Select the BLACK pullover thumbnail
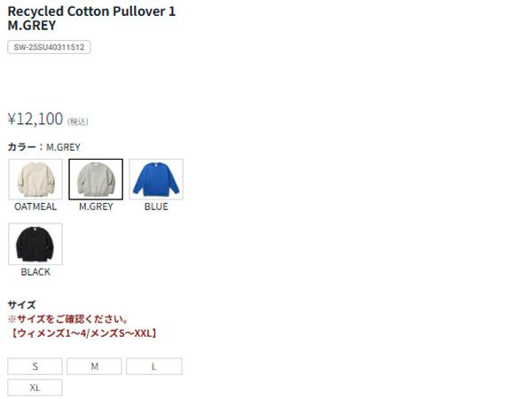Screen dimensions: 532x399 [35, 244]
